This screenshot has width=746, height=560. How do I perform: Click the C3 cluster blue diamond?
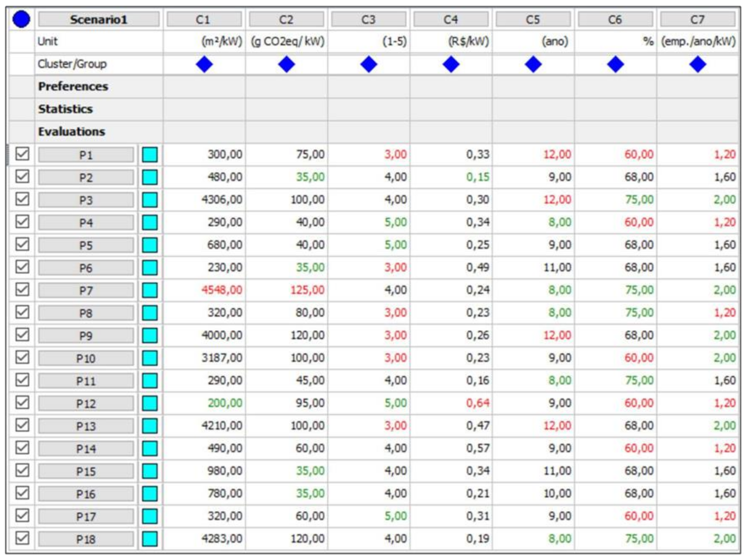click(x=369, y=64)
